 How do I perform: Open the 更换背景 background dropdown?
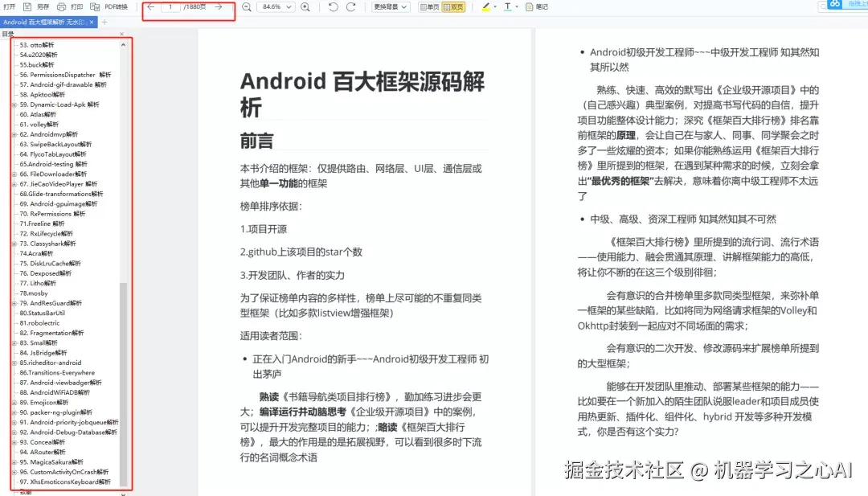pos(391,7)
